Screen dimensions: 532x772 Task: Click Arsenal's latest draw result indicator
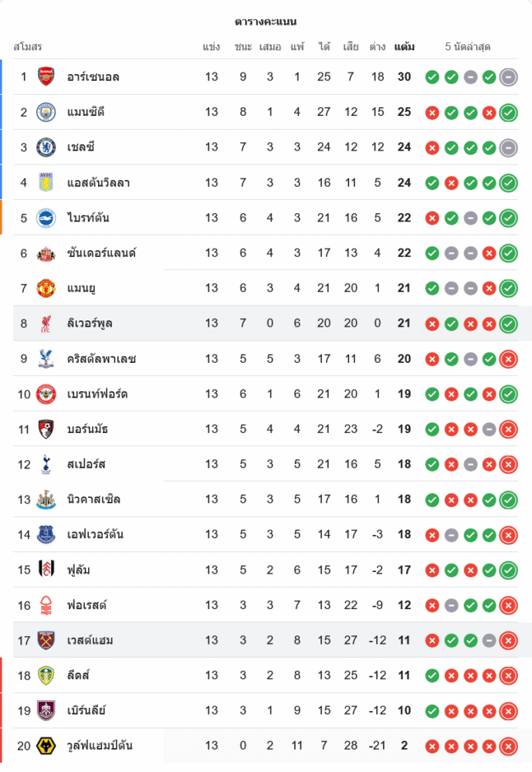click(x=508, y=76)
